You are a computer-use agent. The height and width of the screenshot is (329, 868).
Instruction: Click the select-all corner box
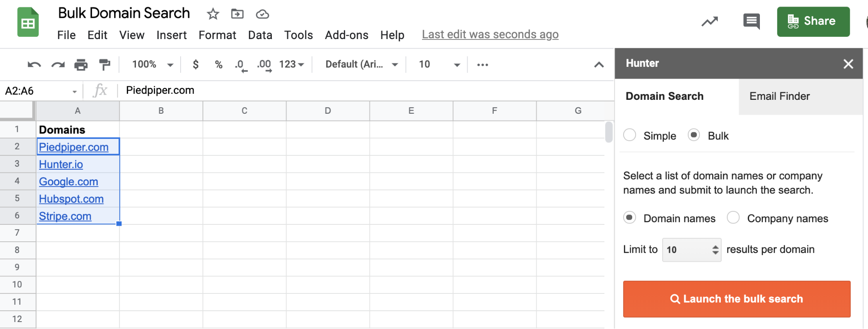(x=17, y=110)
